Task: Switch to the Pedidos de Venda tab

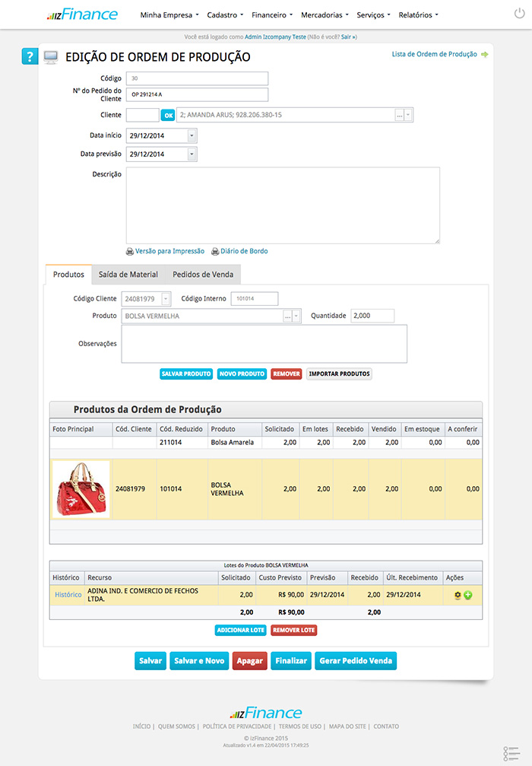Action: pos(203,275)
